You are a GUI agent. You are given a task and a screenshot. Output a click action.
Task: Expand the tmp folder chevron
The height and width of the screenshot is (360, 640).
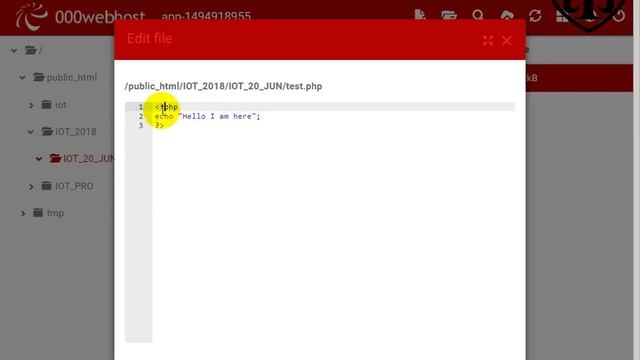23,213
